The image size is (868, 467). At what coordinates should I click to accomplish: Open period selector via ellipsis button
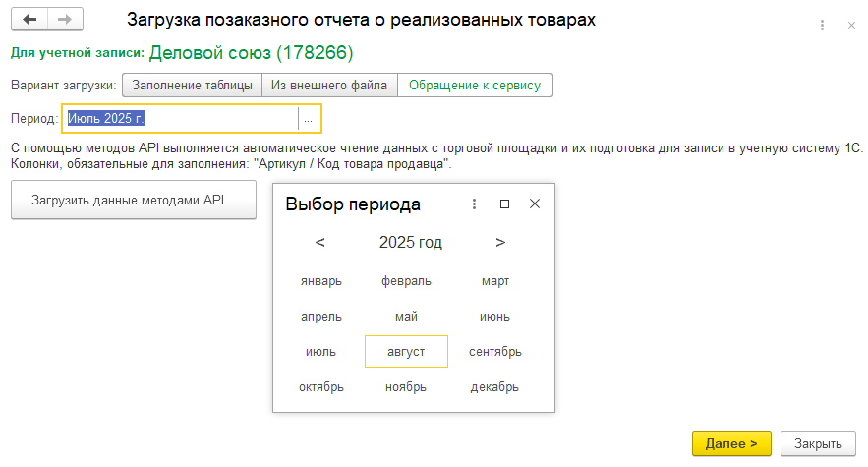[309, 119]
